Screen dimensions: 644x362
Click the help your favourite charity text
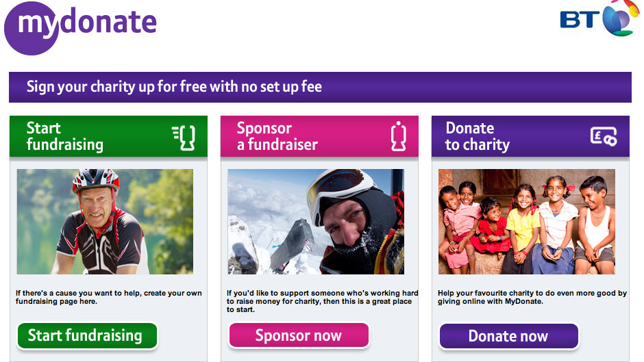tap(532, 297)
